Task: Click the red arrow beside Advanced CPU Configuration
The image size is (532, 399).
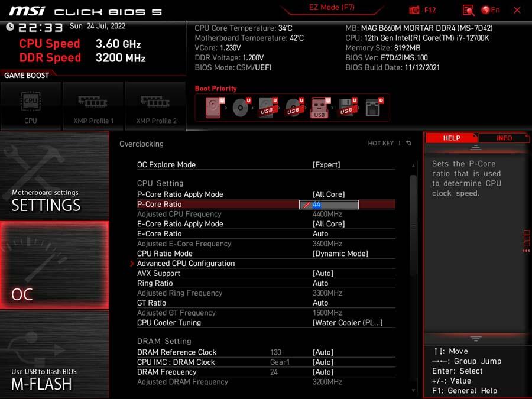Action: [x=132, y=263]
